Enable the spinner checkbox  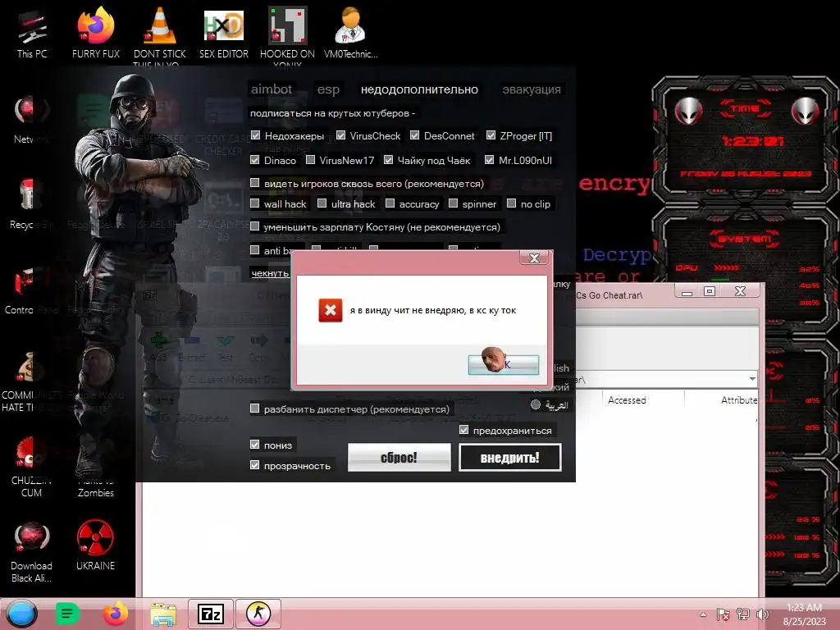pyautogui.click(x=453, y=203)
